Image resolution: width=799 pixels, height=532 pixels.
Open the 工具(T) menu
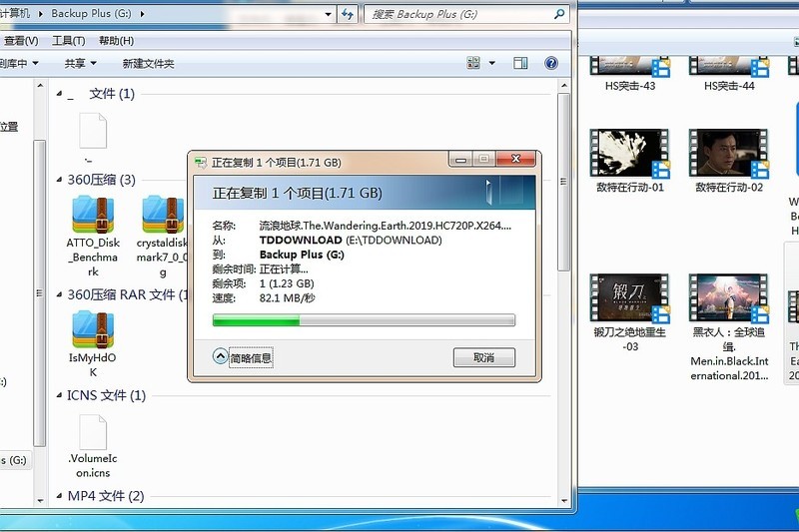[68, 41]
